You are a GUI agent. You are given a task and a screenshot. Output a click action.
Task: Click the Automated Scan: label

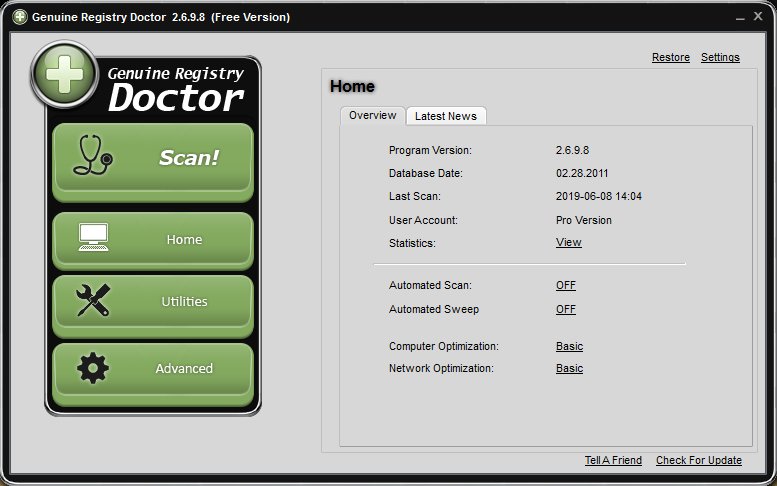point(430,285)
